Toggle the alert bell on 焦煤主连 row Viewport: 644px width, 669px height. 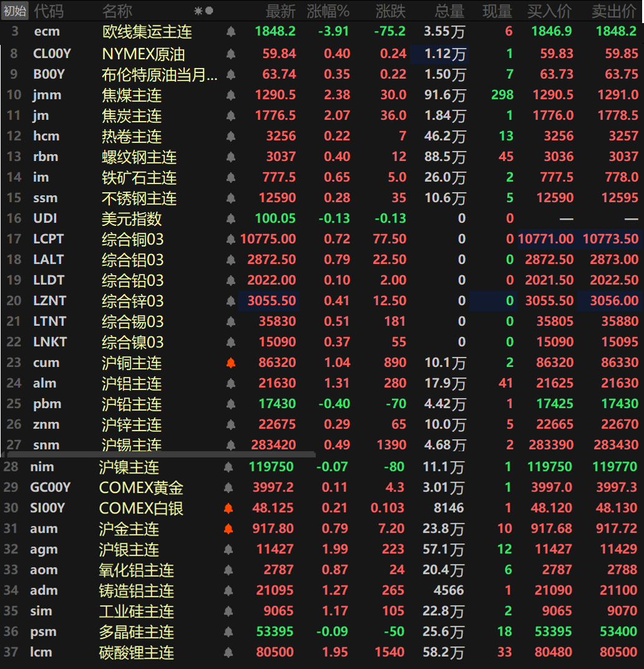[231, 95]
